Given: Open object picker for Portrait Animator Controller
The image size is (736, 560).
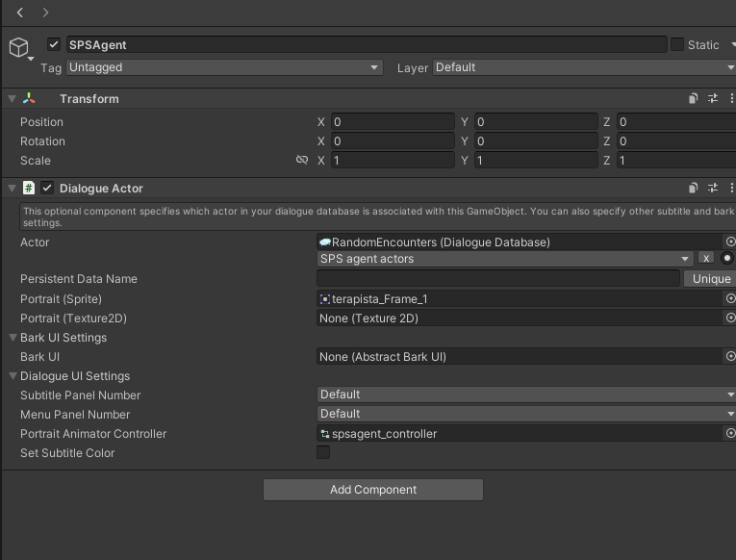Looking at the screenshot, I should tap(730, 433).
